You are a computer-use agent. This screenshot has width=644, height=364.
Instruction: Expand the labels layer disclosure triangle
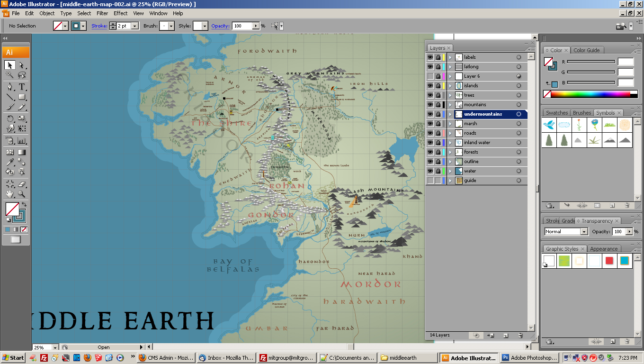tap(450, 57)
